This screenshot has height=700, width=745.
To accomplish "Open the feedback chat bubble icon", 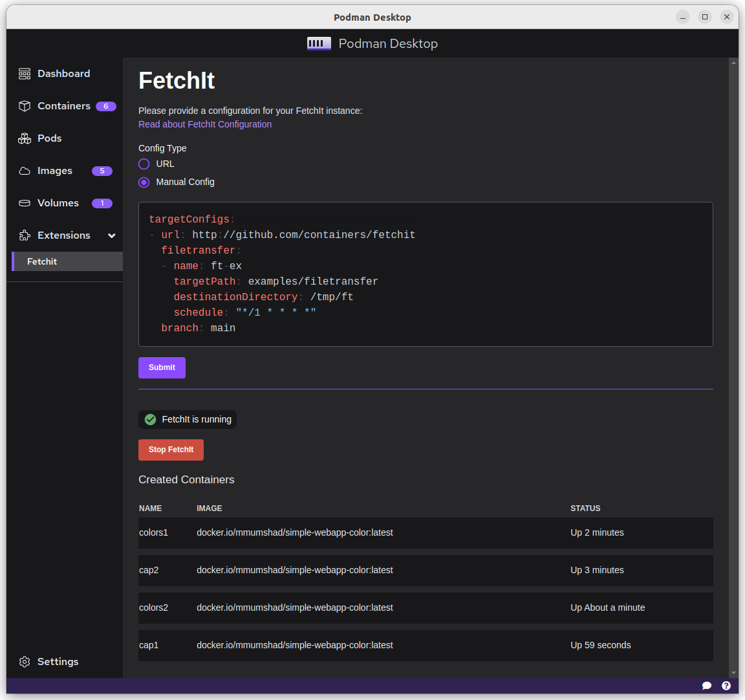I will click(706, 685).
